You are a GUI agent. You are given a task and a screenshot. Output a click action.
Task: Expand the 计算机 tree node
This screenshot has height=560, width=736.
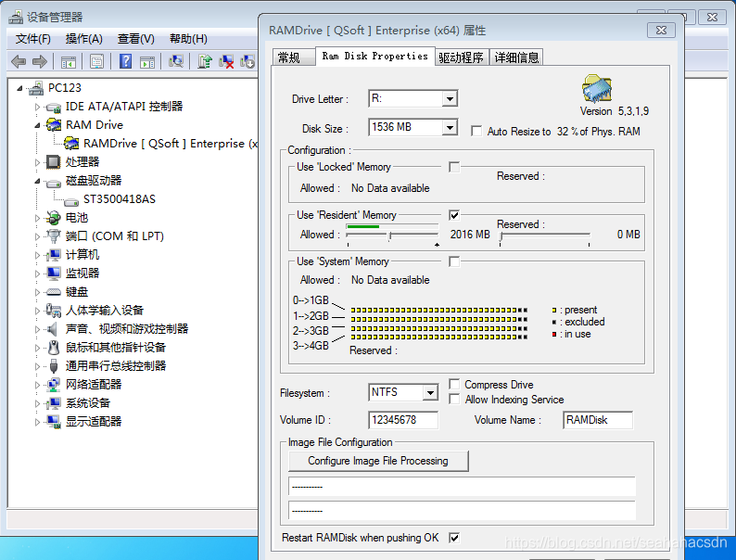click(38, 255)
